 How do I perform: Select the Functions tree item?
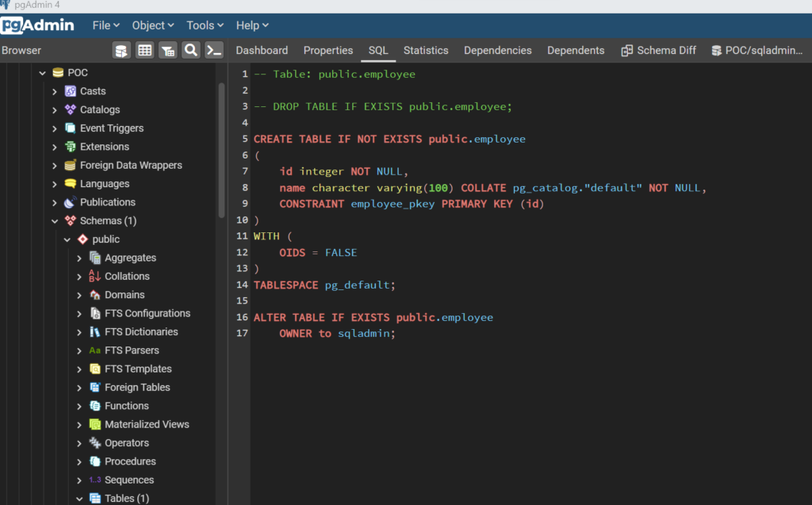pyautogui.click(x=127, y=405)
